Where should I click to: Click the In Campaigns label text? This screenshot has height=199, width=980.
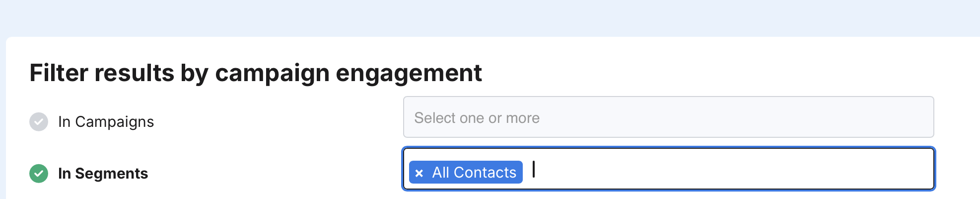click(106, 122)
